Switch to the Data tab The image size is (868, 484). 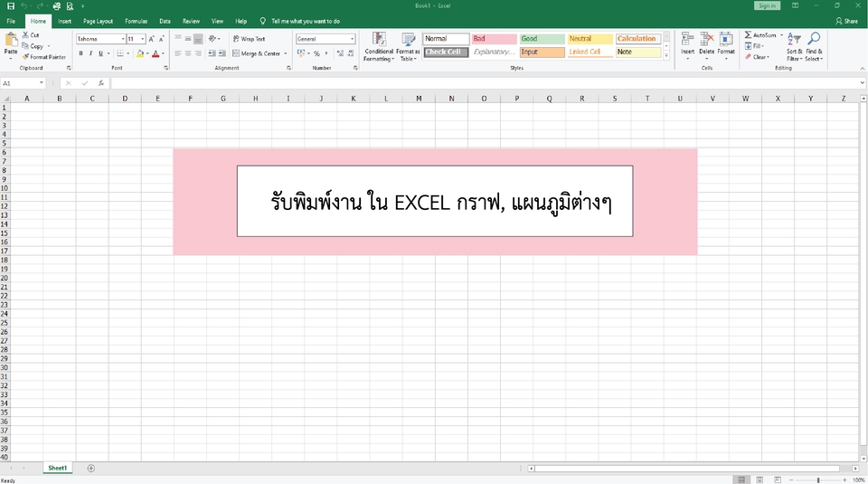pos(165,21)
